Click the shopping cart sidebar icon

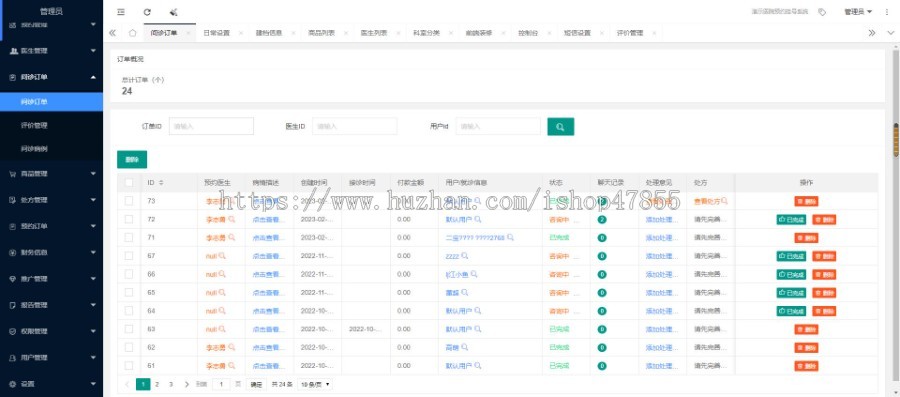coord(13,173)
